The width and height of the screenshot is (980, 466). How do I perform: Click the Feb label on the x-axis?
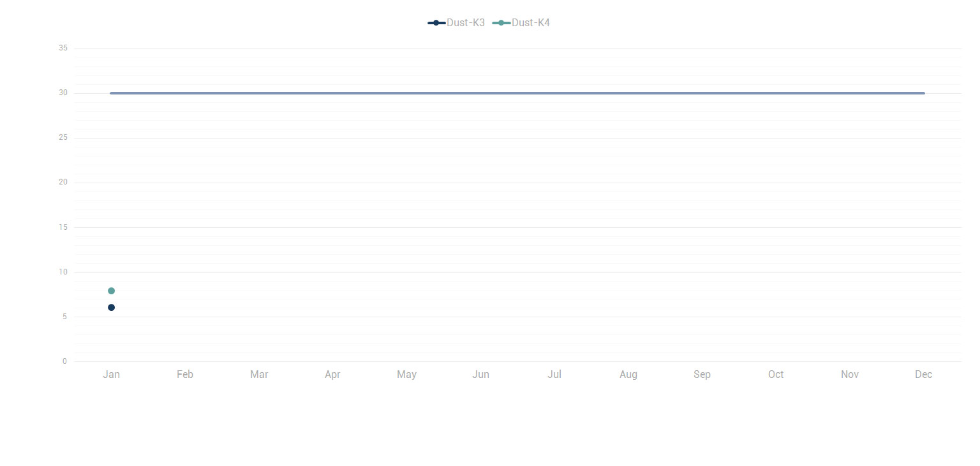click(x=185, y=375)
